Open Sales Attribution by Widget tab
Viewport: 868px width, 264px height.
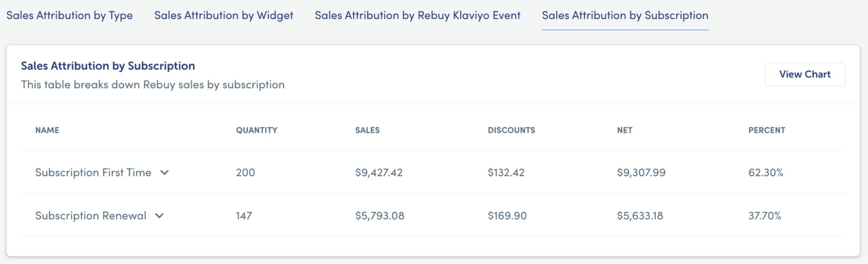(x=224, y=16)
